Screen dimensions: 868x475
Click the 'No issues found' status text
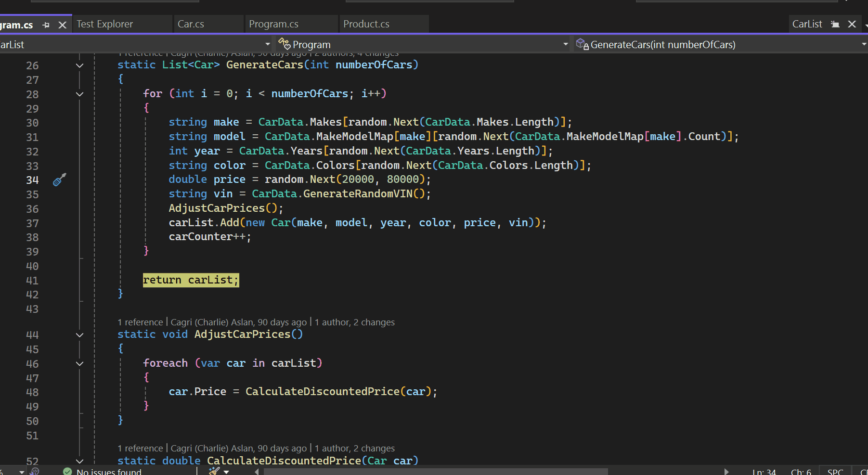tap(109, 472)
